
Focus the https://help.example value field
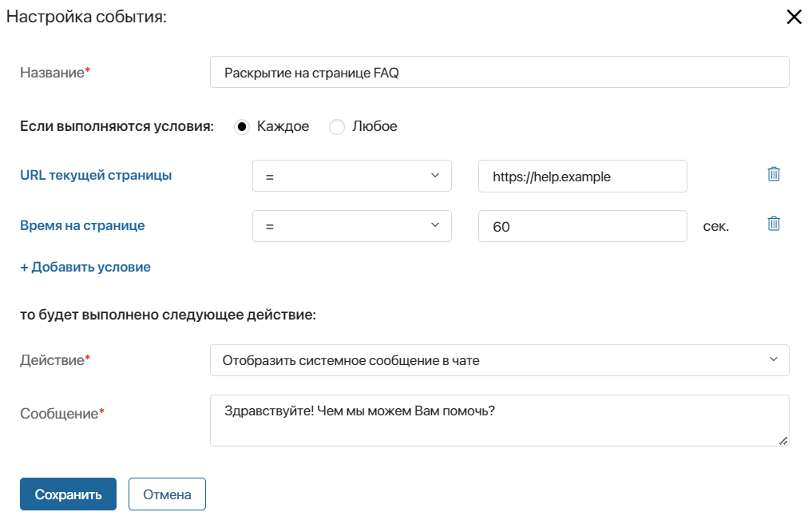click(x=582, y=177)
